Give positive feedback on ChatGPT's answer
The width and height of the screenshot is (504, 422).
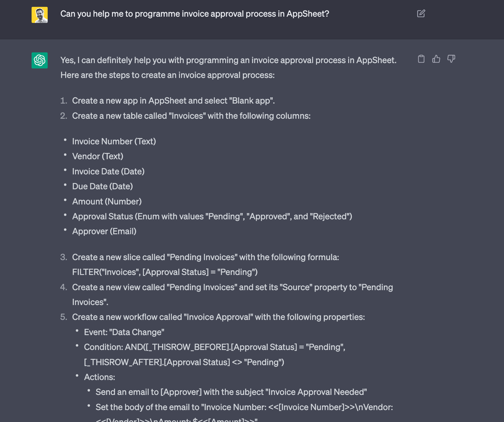(436, 58)
